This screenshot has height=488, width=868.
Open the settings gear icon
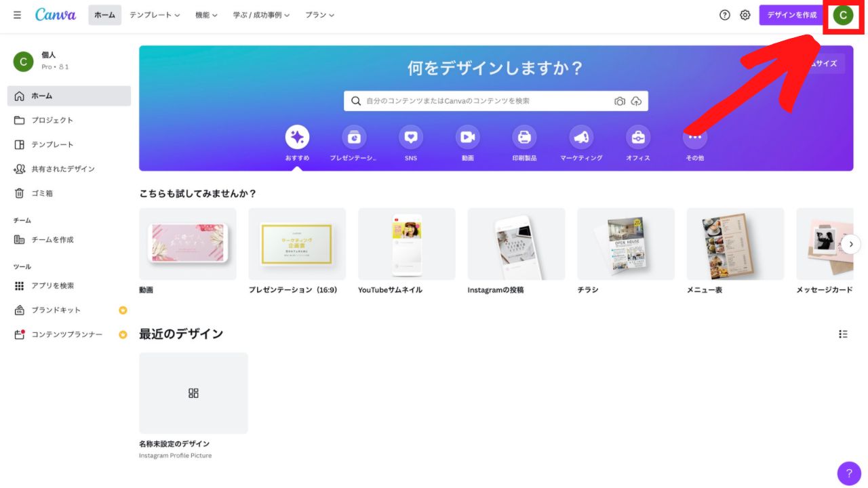click(745, 15)
